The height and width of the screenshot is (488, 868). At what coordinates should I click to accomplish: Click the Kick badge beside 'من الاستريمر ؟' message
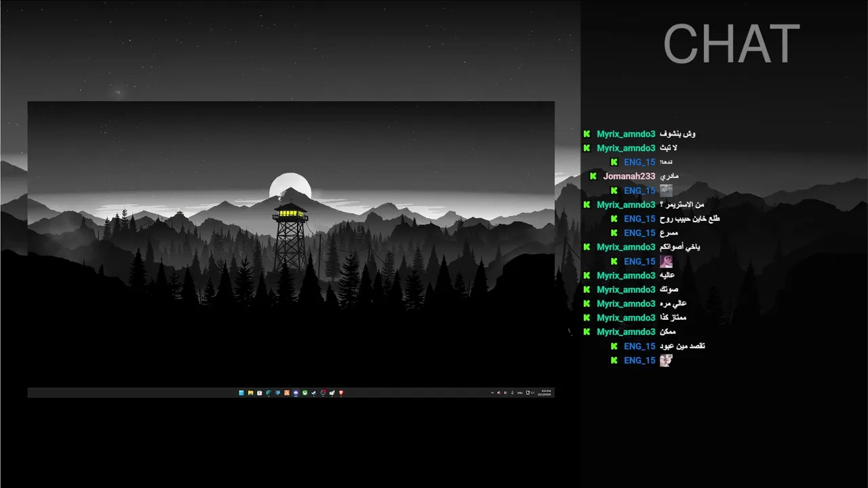pyautogui.click(x=587, y=205)
